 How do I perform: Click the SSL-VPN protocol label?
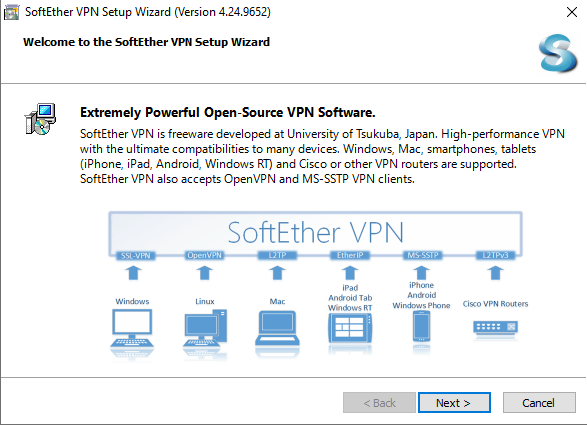click(x=135, y=256)
